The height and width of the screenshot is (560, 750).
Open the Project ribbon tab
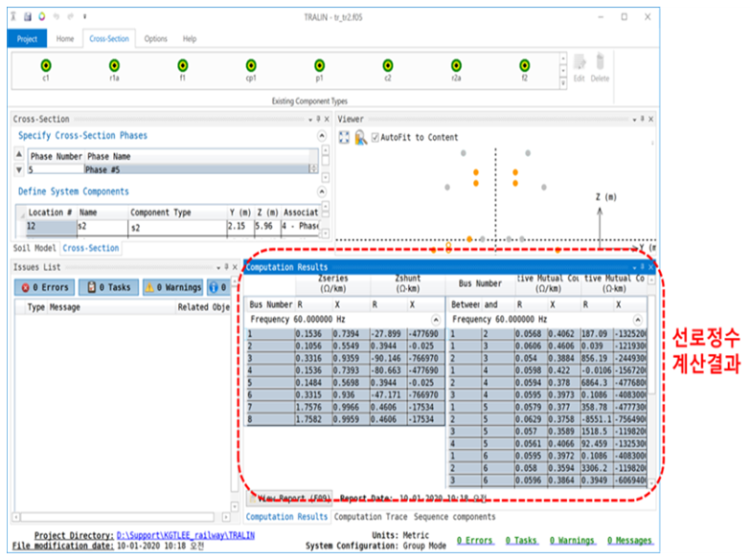(x=27, y=38)
